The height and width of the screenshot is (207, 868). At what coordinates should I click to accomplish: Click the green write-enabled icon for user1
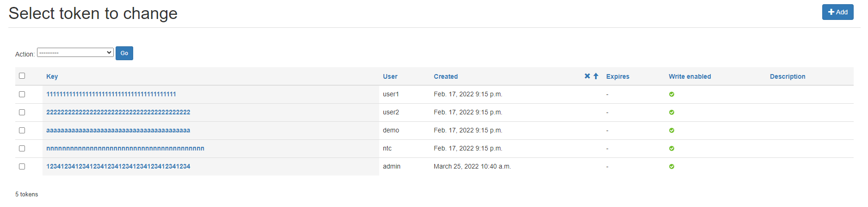671,94
